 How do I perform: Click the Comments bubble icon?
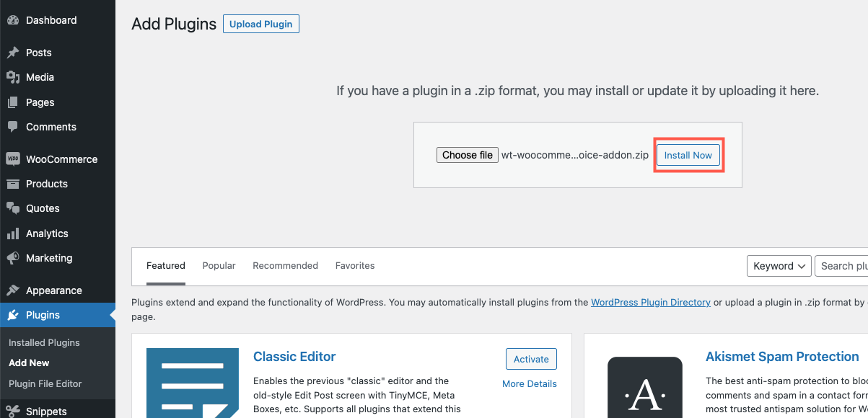pyautogui.click(x=13, y=127)
